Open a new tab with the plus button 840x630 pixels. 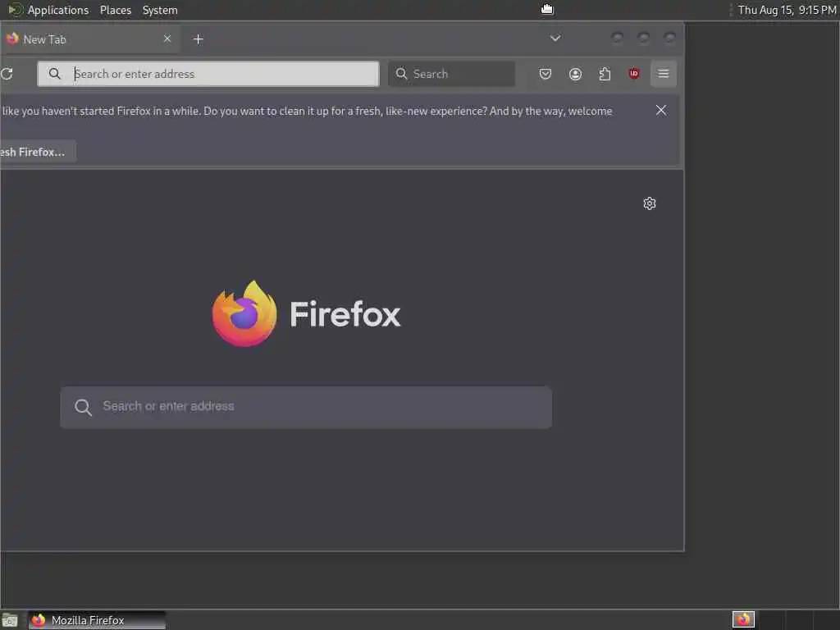[x=199, y=39]
